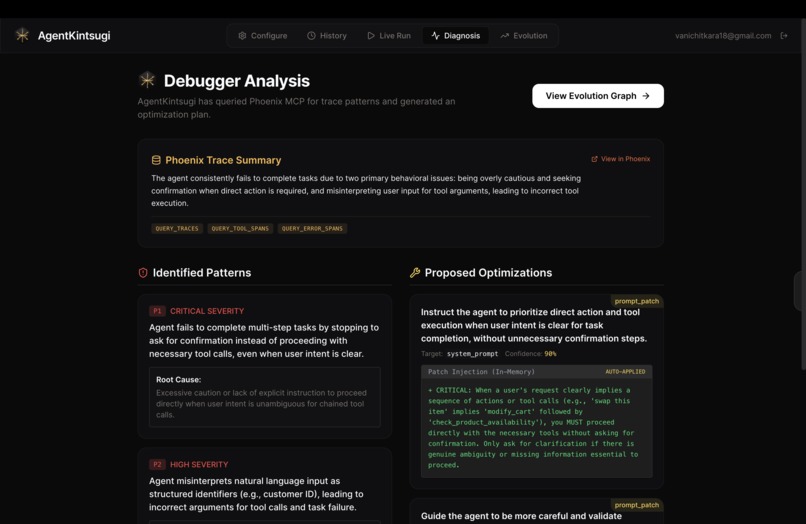Click the HIGH SEVERITY label

point(199,464)
